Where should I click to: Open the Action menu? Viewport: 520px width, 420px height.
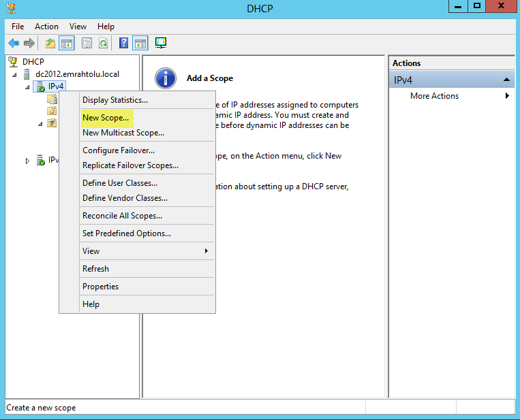(47, 27)
